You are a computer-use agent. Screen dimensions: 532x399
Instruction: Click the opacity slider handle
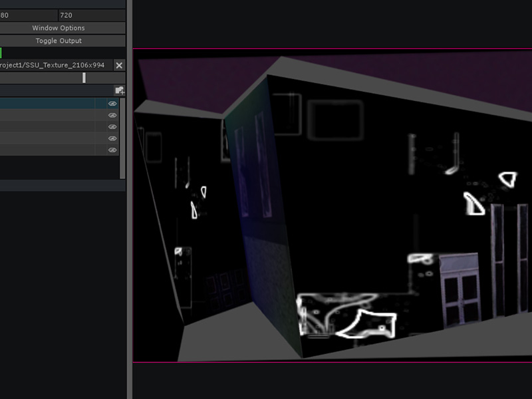(x=84, y=78)
